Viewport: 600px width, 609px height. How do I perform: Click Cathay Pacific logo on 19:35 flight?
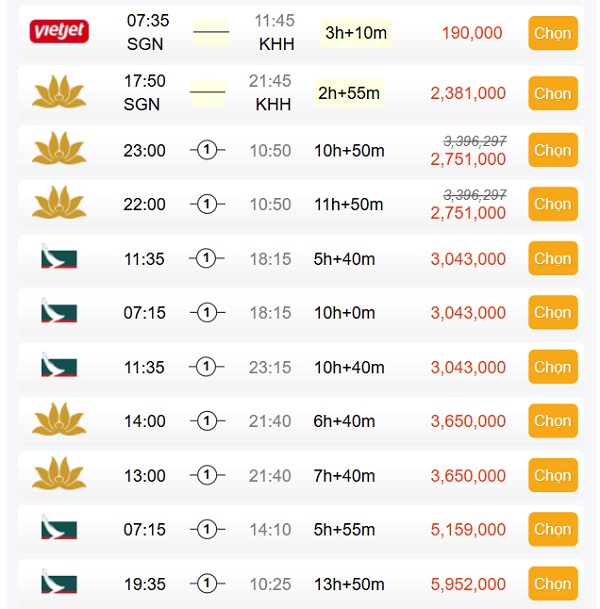[x=58, y=583]
